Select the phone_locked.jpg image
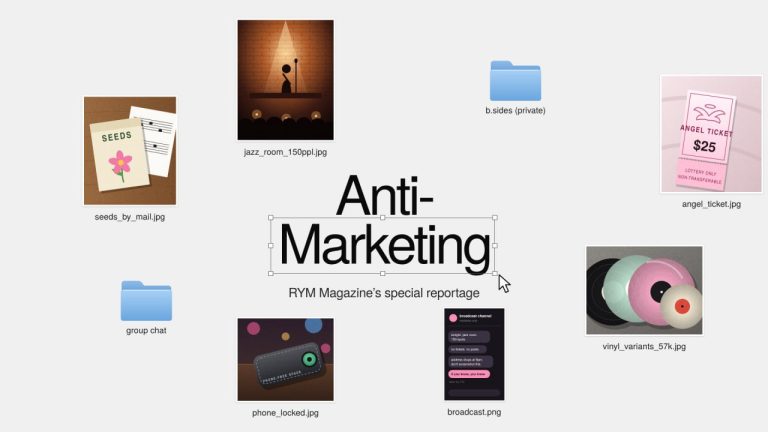Viewport: 768px width, 432px height. [286, 360]
